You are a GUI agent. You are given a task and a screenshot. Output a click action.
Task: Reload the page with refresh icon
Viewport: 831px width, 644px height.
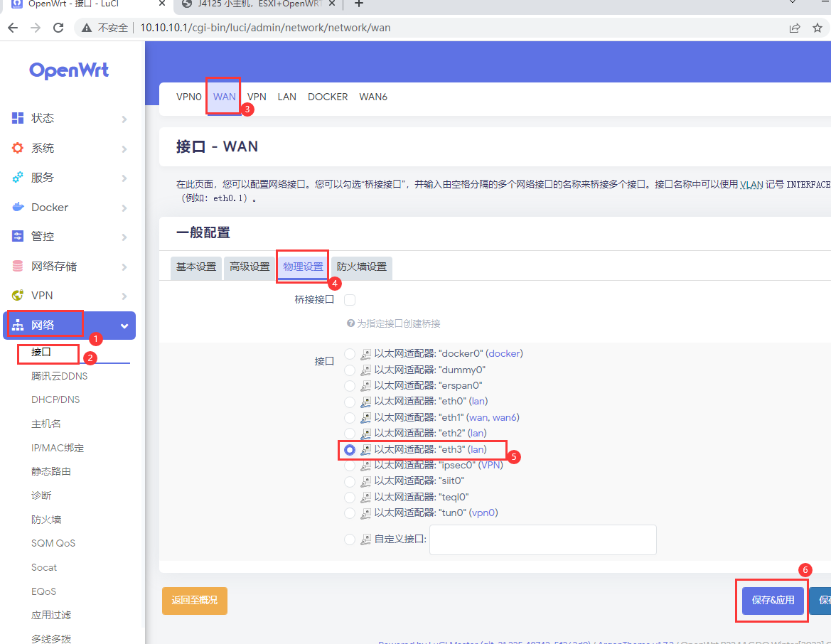(58, 28)
